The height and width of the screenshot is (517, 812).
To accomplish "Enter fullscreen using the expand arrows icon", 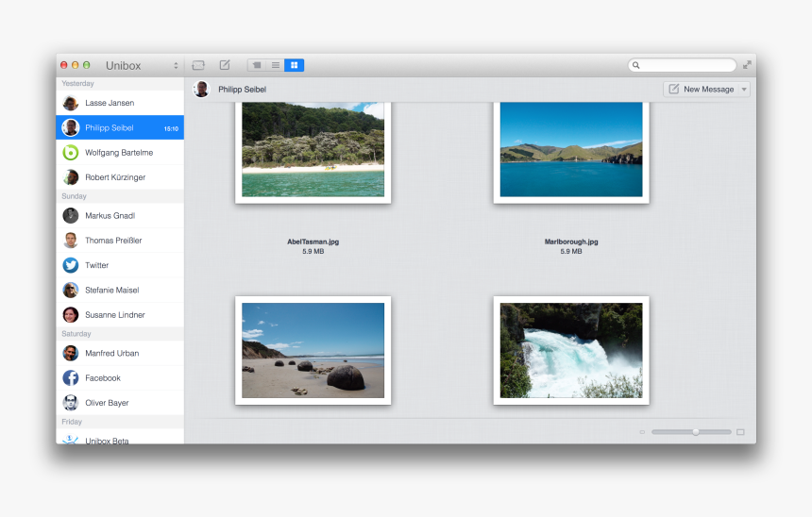I will click(x=747, y=65).
